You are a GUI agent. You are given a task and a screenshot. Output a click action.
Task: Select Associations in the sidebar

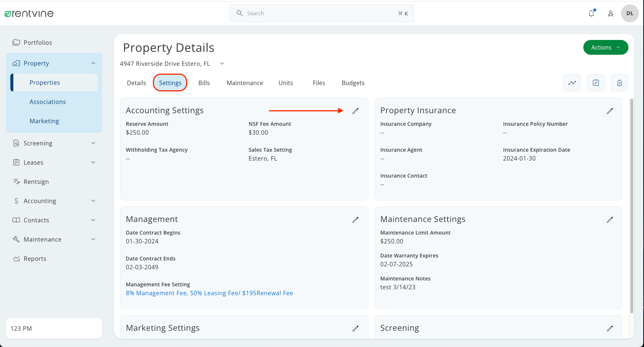[x=48, y=101]
